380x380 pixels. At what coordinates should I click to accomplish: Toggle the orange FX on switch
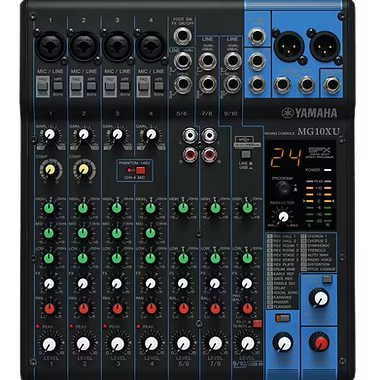click(x=283, y=318)
